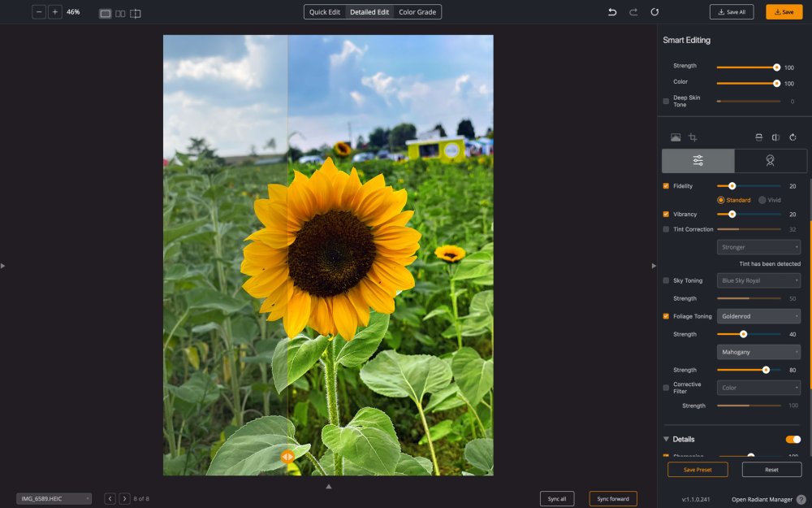Enable the Deep Skin Tone checkbox
Viewport: 812px width, 508px height.
(666, 101)
